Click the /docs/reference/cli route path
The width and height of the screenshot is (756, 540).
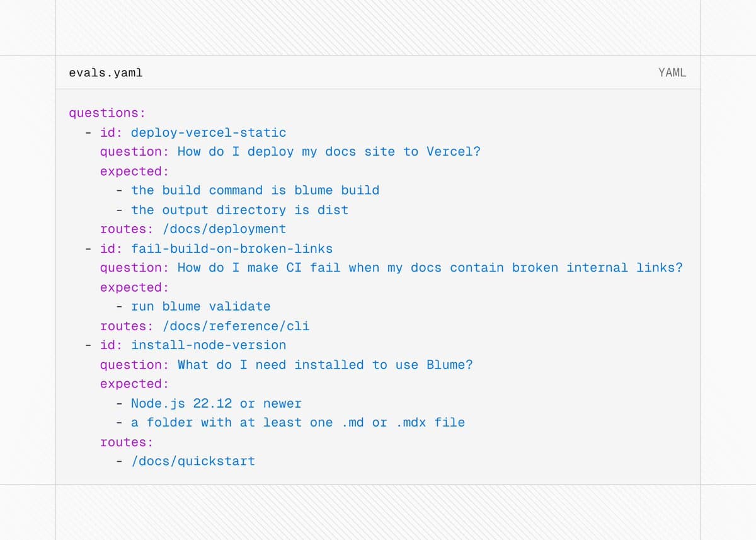tap(236, 326)
